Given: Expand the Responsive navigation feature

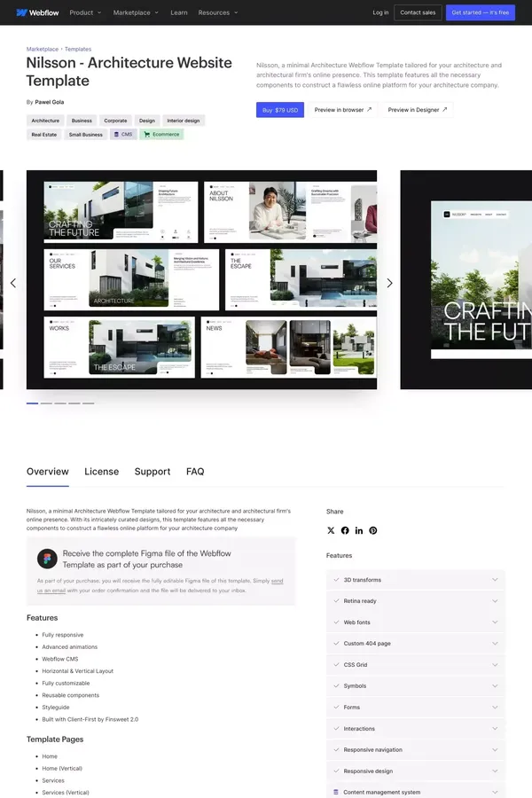Looking at the screenshot, I should click(416, 749).
